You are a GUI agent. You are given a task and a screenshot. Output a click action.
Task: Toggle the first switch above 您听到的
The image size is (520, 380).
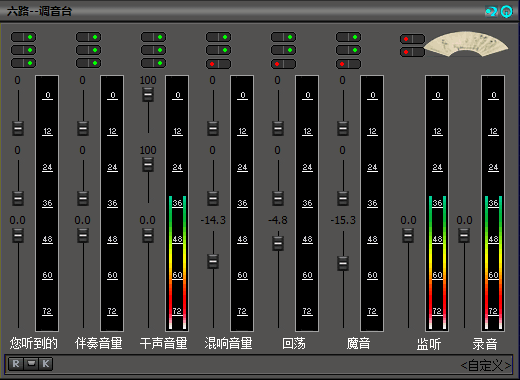coord(23,37)
